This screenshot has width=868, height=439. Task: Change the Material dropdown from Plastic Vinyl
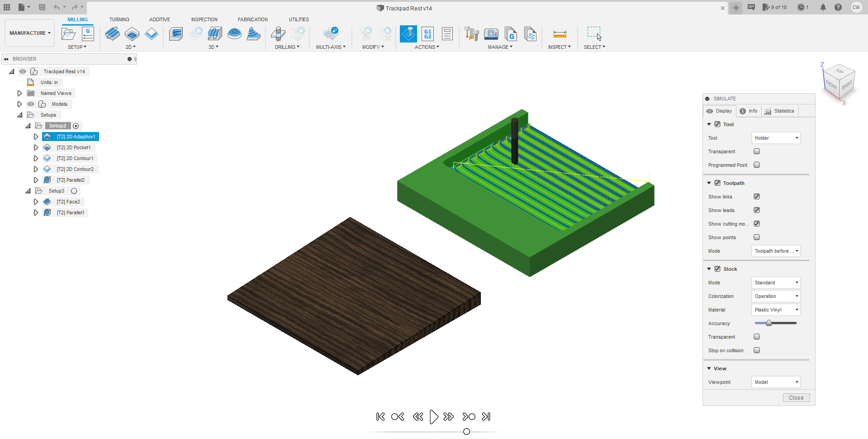tap(775, 310)
